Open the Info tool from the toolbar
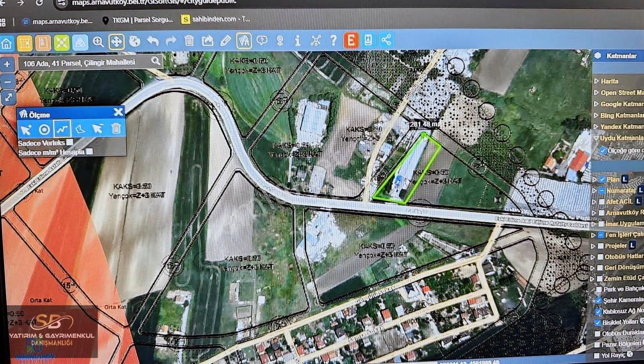The width and height of the screenshot is (644, 364). click(x=298, y=40)
